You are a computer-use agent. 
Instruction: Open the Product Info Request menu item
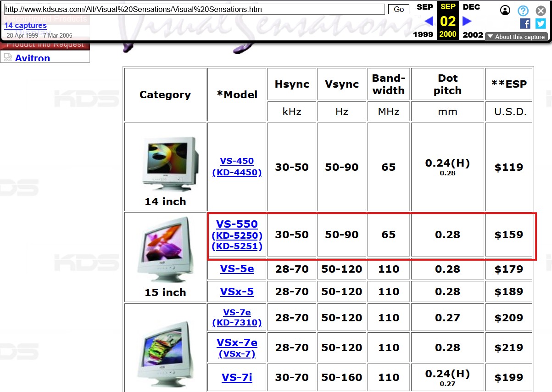tap(45, 45)
